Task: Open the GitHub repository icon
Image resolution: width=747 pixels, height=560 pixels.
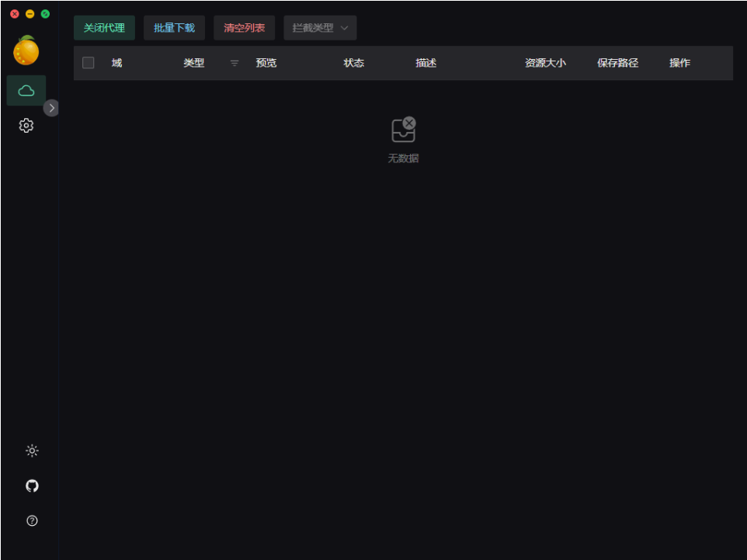Action: (32, 485)
